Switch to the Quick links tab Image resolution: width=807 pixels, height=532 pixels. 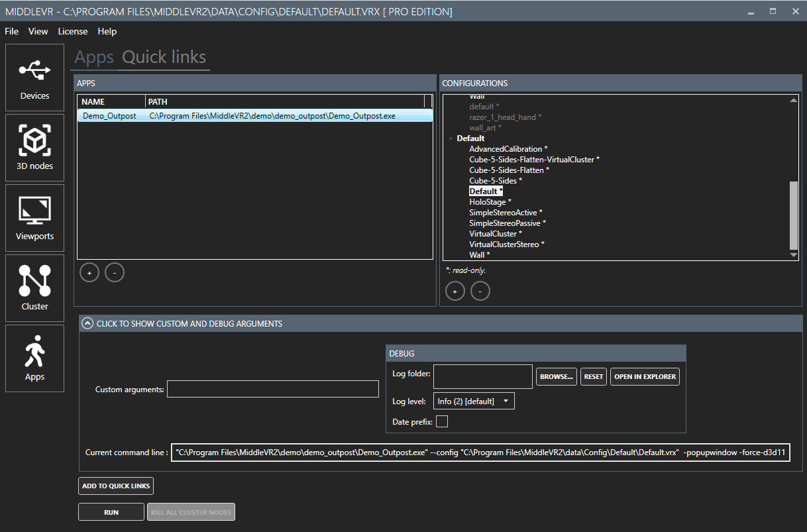tap(164, 58)
